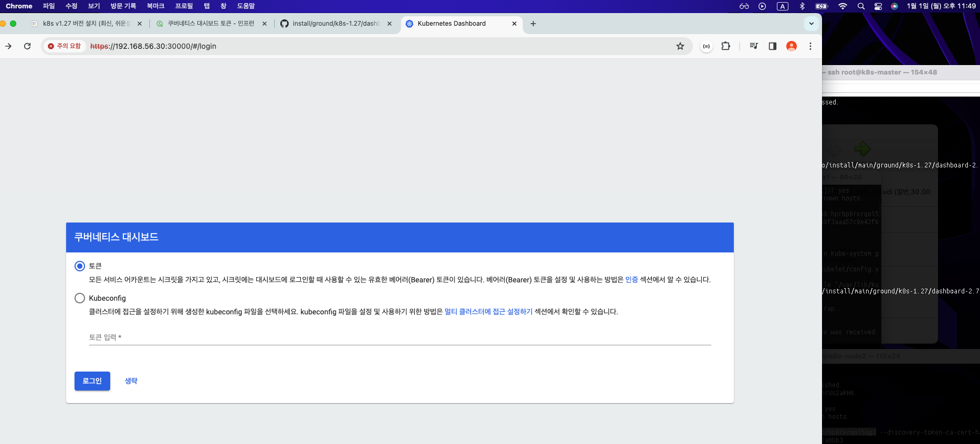The width and height of the screenshot is (980, 444).
Task: Click the glasses icon in menu bar
Action: pos(744,6)
